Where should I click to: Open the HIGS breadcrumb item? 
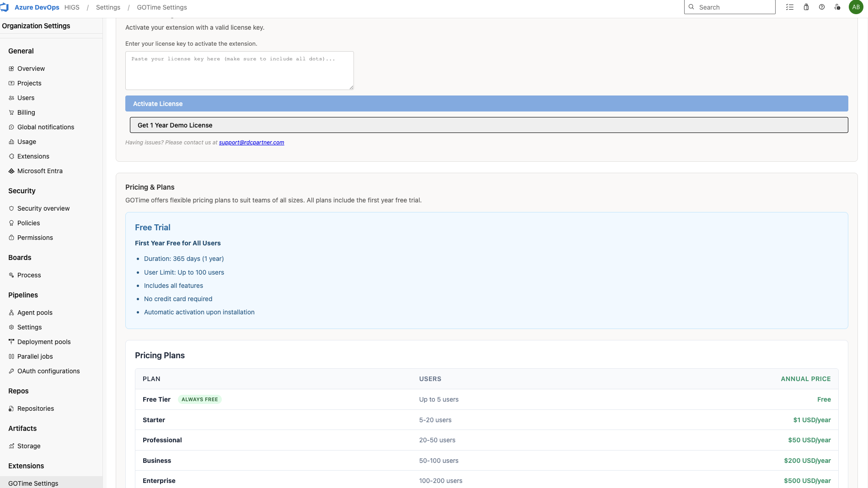72,7
